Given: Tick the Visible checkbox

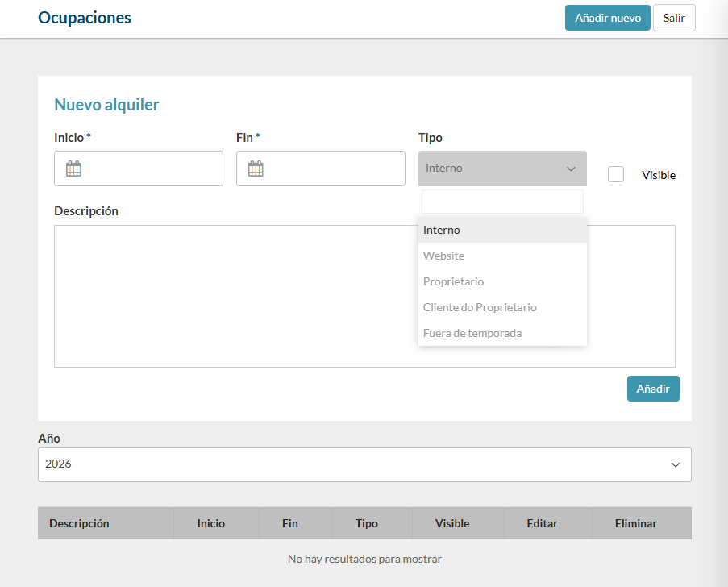Looking at the screenshot, I should pyautogui.click(x=616, y=175).
